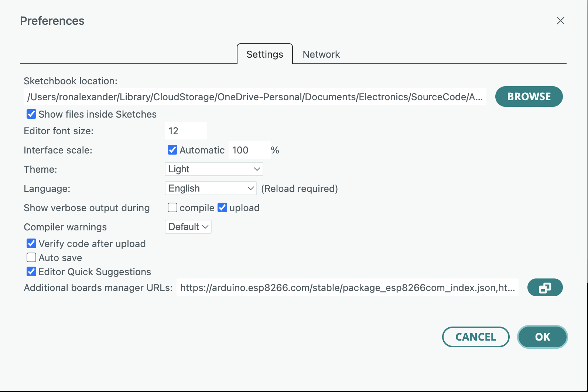Confirm preferences with the OK button

(542, 337)
